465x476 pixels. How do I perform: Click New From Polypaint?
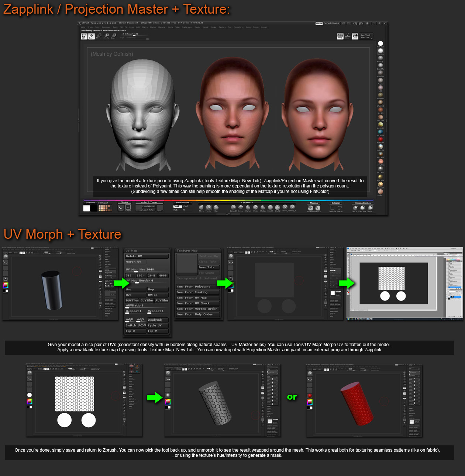point(198,287)
